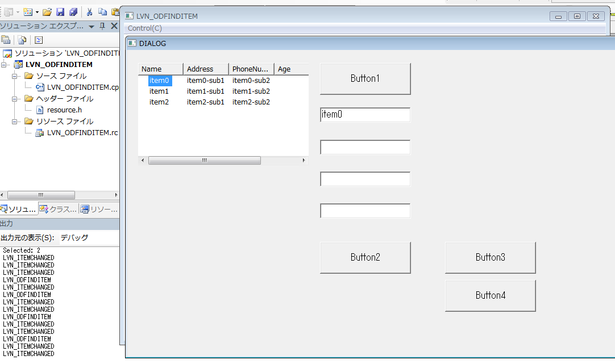Click Button4 in the dialog
Viewport: 615px width, 364px height.
pos(491,295)
